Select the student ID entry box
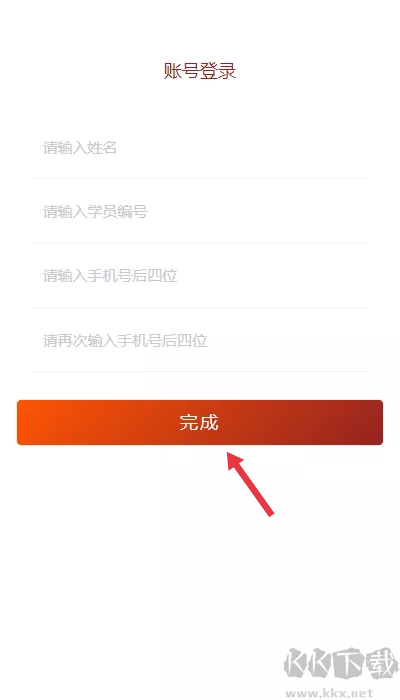Viewport: 400px width, 700px height. coord(200,212)
